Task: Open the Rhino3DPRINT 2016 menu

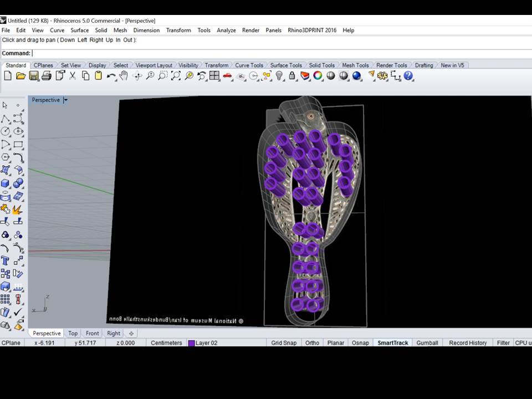Action: point(311,30)
